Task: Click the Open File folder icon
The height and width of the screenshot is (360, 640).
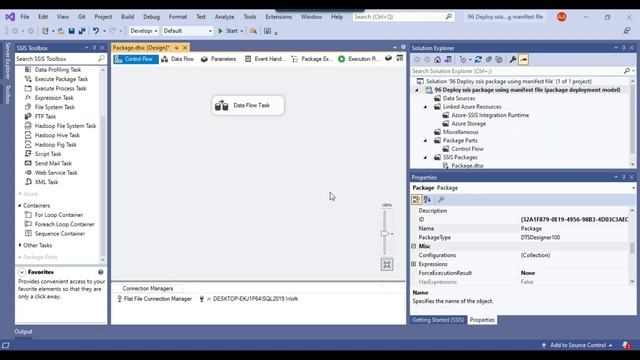Action: (61, 31)
